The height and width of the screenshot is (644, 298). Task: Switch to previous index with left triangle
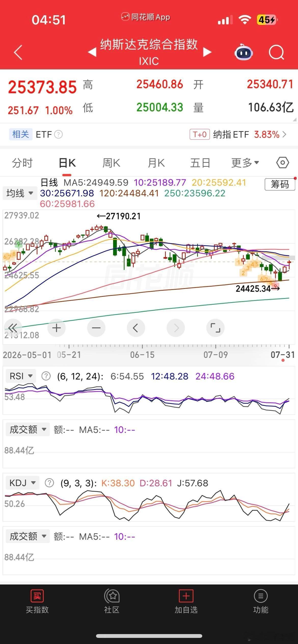[92, 52]
